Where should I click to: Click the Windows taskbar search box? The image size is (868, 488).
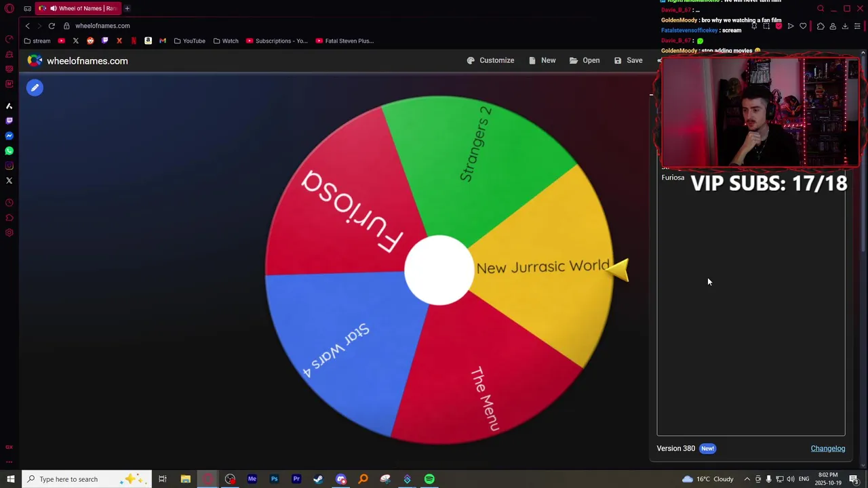click(85, 479)
